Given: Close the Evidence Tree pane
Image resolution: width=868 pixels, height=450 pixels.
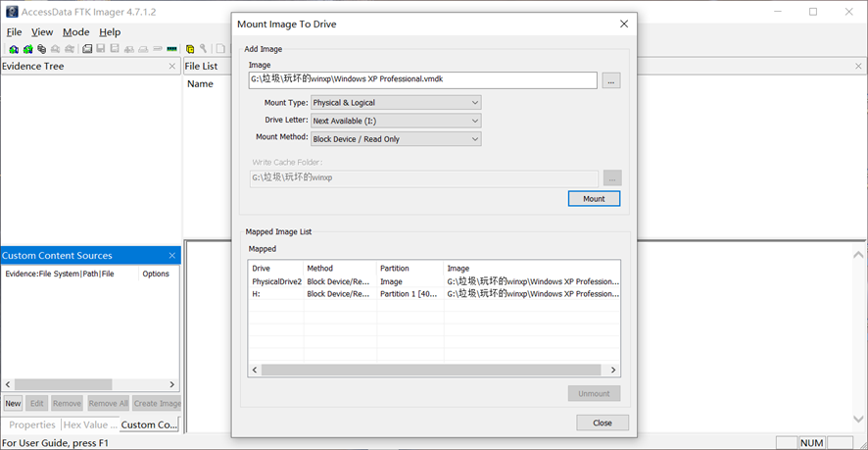Looking at the screenshot, I should click(x=172, y=67).
